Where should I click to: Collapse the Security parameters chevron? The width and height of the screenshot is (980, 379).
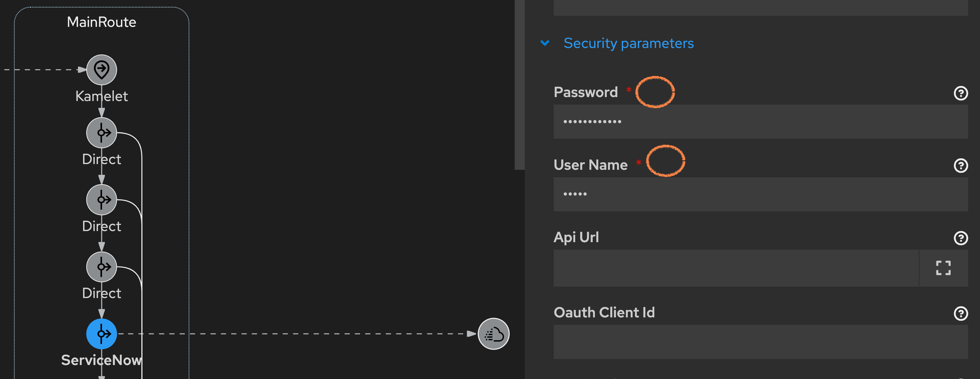tap(545, 43)
